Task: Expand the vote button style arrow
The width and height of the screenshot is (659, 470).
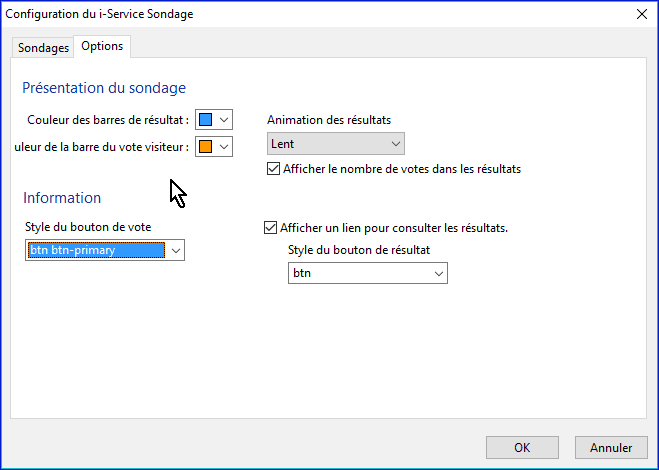Action: [x=175, y=250]
